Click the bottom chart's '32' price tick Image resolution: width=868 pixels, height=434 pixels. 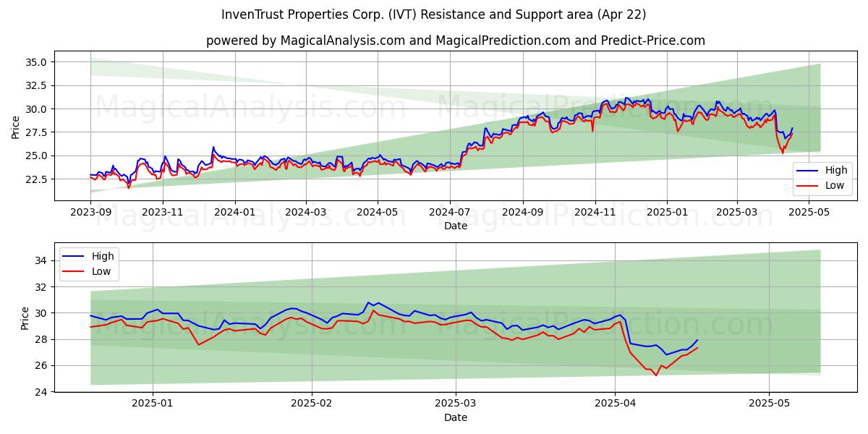pos(43,287)
